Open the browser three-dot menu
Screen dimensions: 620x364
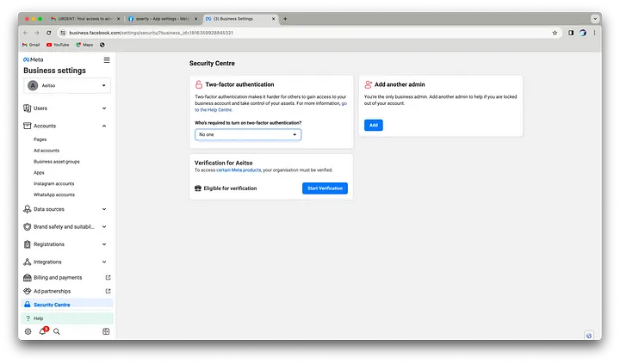595,33
